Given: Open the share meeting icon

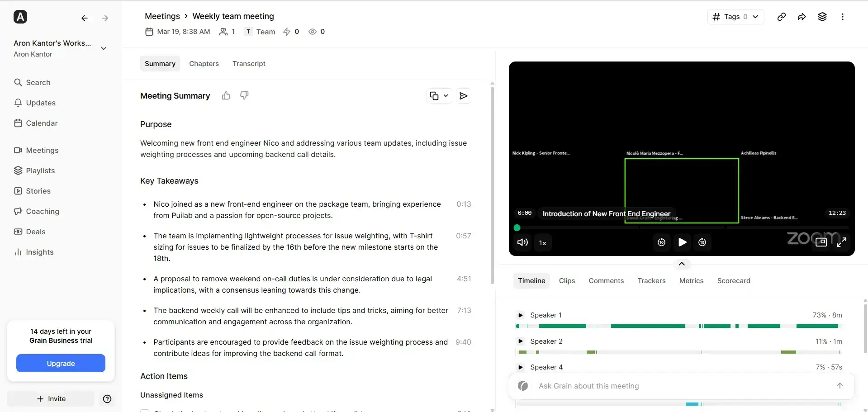Looking at the screenshot, I should click(x=802, y=17).
